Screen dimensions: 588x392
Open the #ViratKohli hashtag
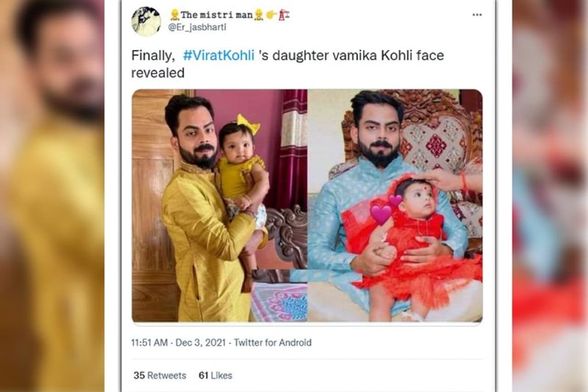[x=218, y=56]
